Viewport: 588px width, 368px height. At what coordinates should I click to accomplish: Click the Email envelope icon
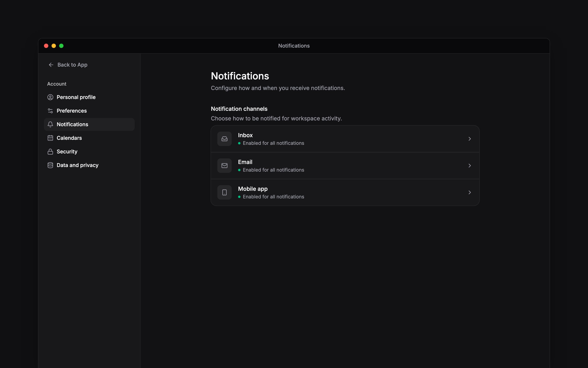[224, 166]
